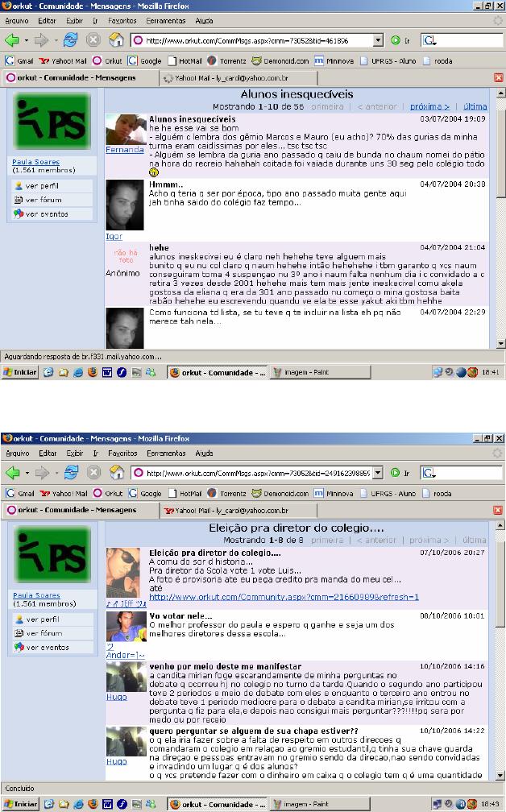Click the green Go button in the lower window
The height and width of the screenshot is (812, 506).
[395, 473]
